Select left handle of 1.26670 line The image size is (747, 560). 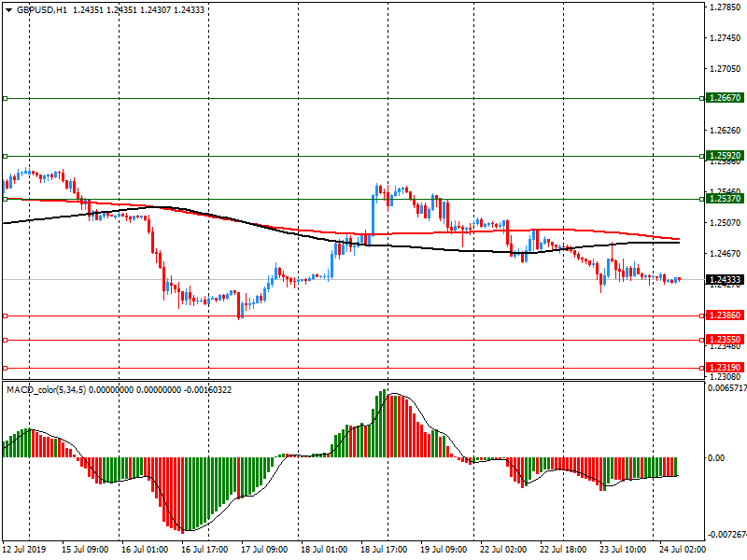click(x=6, y=99)
